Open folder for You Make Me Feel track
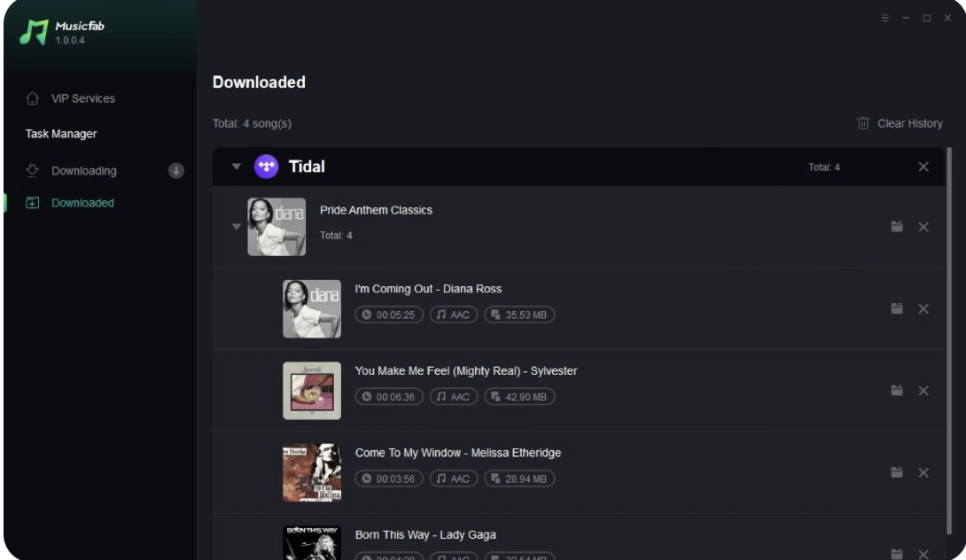This screenshot has width=966, height=560. coord(896,391)
